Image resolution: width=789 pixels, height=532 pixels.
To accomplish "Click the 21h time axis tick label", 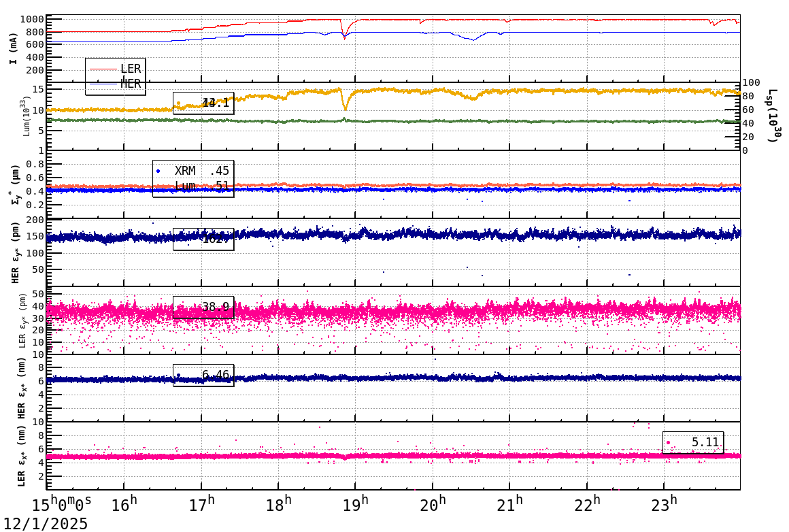I will (x=509, y=504).
